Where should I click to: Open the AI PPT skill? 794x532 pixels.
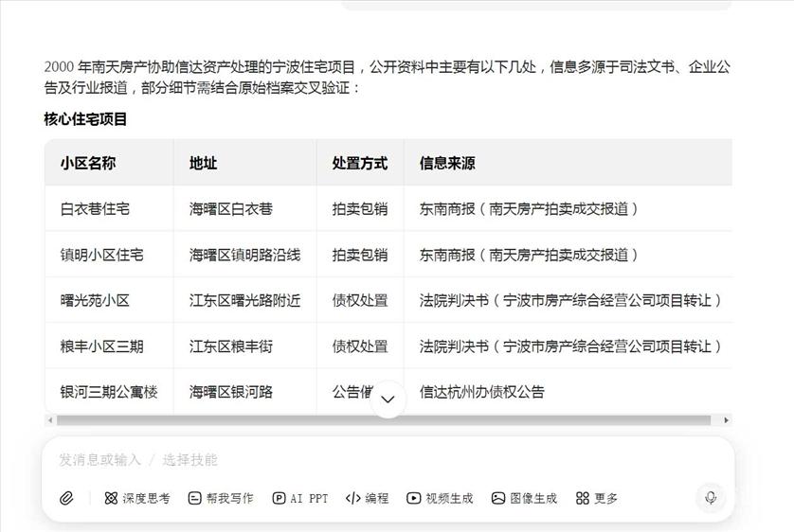[299, 498]
